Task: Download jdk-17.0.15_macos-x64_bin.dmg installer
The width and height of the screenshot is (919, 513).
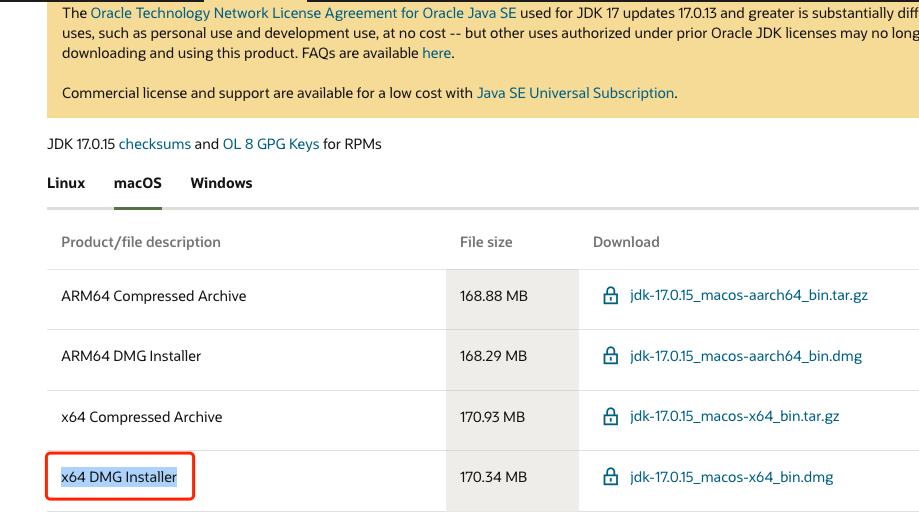Action: pyautogui.click(x=732, y=477)
